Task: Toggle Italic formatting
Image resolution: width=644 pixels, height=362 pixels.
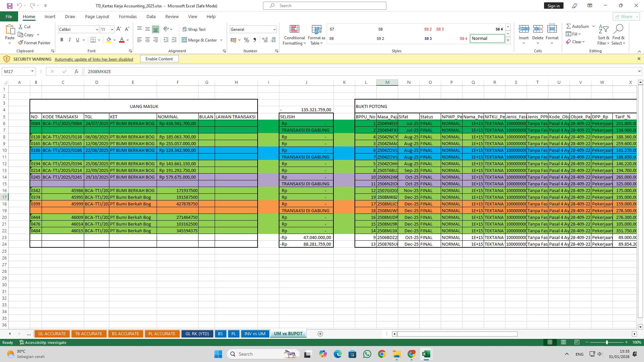Action: 70,40
